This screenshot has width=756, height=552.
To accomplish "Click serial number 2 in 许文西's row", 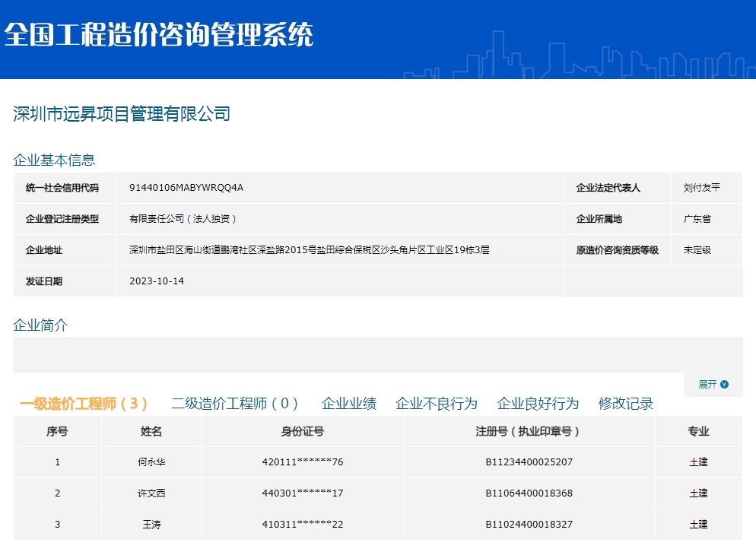I will coord(57,493).
